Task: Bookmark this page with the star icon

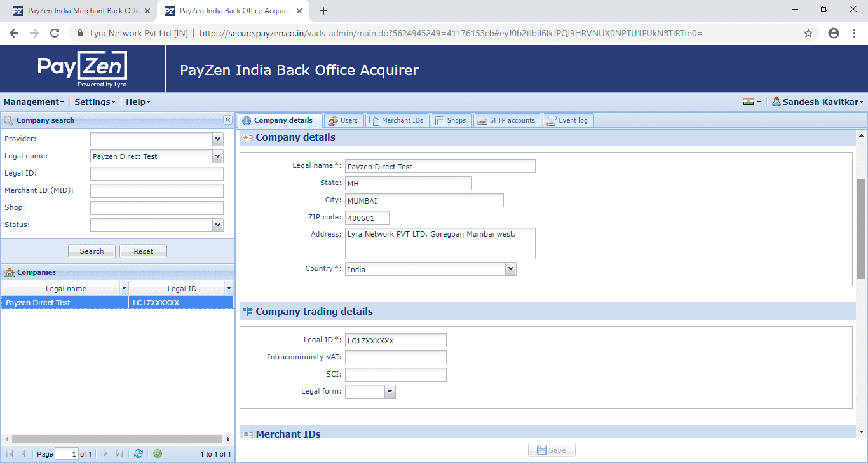Action: pos(808,33)
